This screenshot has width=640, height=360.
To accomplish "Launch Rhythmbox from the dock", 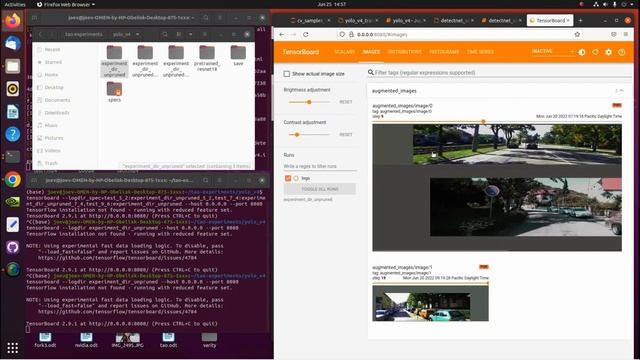I will (13, 89).
